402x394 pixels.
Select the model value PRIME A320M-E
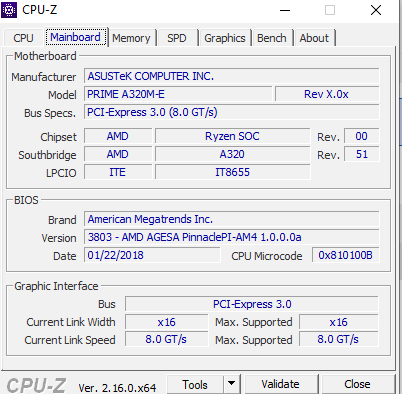(x=178, y=94)
